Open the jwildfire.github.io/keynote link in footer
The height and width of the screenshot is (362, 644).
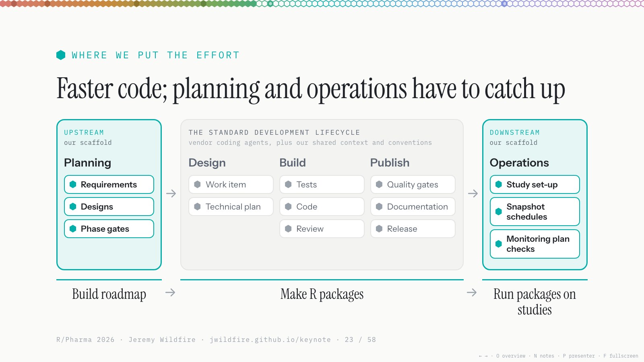[x=270, y=339]
